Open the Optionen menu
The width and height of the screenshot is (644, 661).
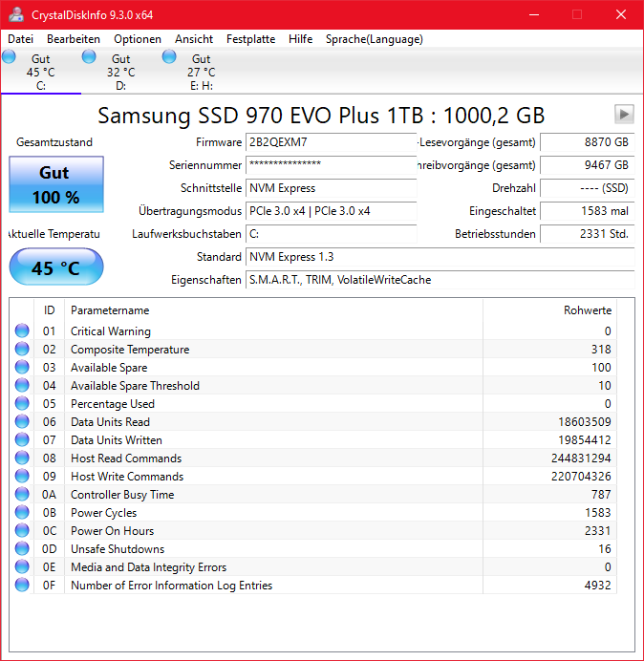pos(138,39)
